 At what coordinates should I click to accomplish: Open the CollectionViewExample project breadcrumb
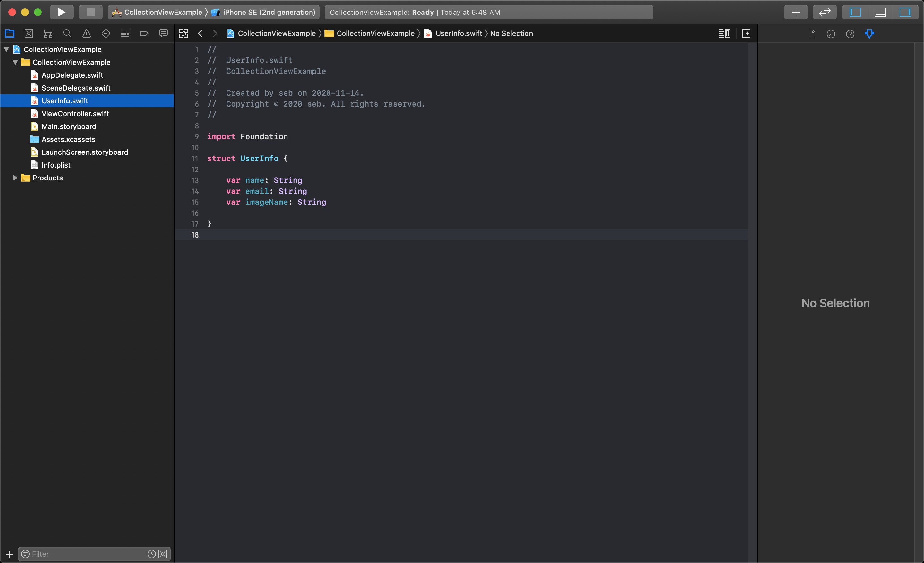click(x=271, y=33)
